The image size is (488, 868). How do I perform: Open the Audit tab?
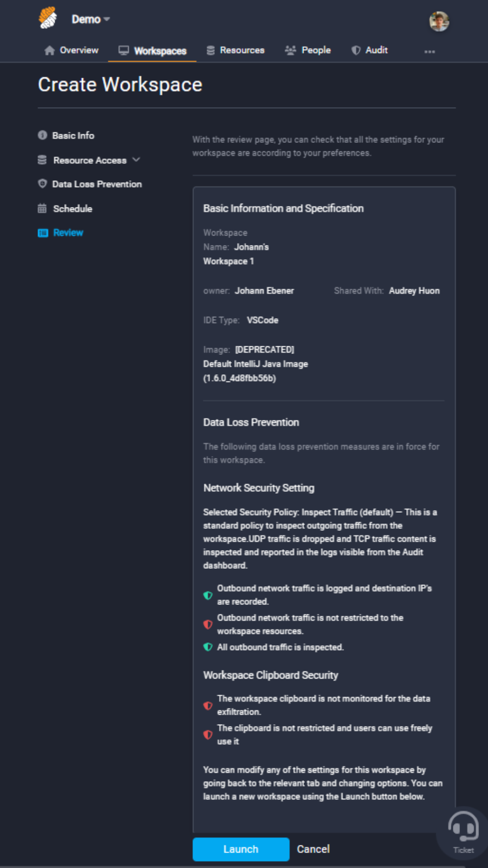tap(370, 50)
